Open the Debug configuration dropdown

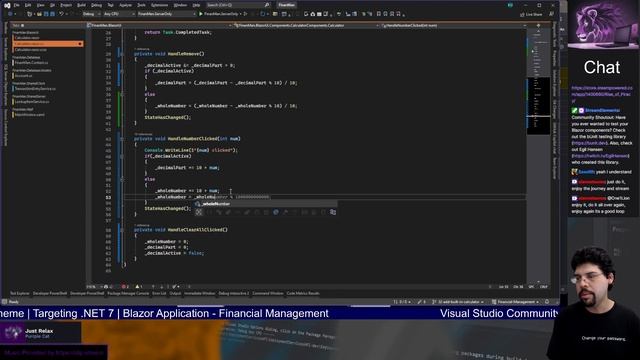[90, 14]
